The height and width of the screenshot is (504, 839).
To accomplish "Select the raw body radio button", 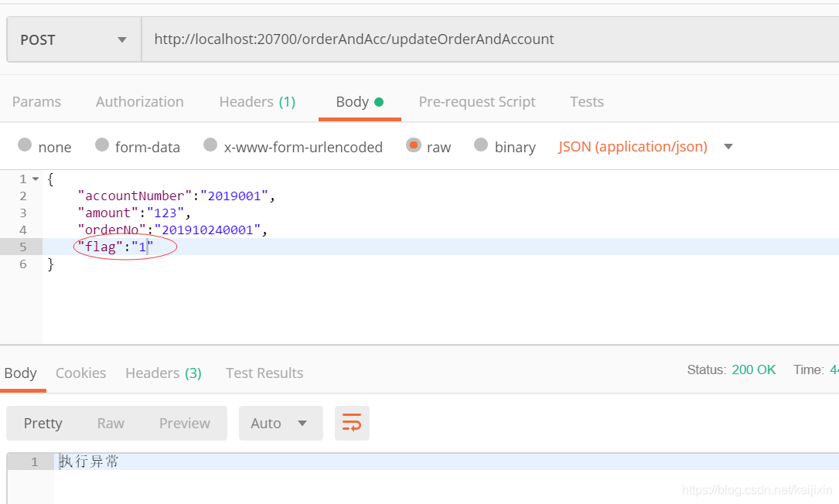I will [413, 145].
